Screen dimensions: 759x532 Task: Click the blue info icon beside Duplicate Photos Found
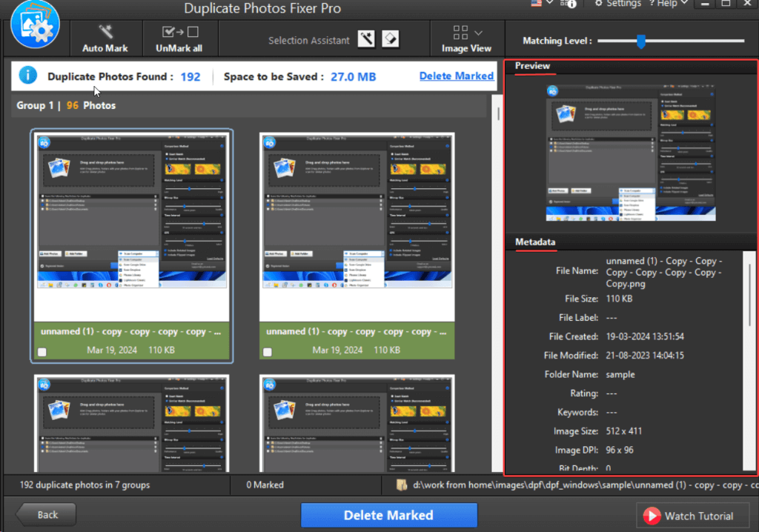(x=28, y=76)
